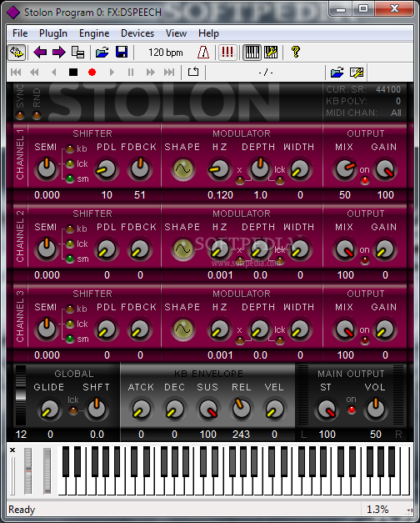Click the first wheel beside the piano keyboard
Viewport: 420px width, 523px height.
pos(28,470)
